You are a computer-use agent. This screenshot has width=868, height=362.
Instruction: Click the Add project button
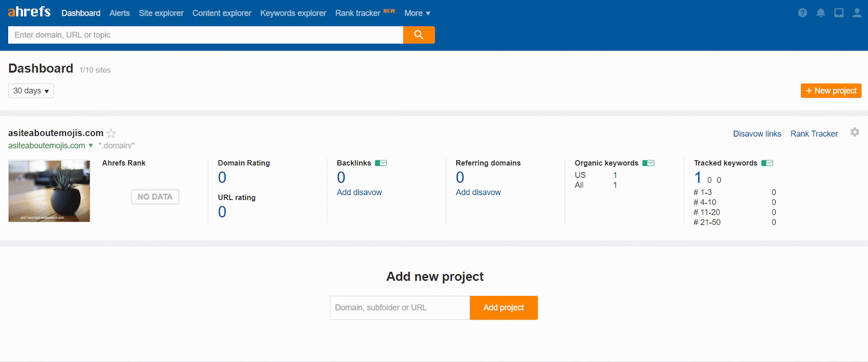[x=503, y=308]
